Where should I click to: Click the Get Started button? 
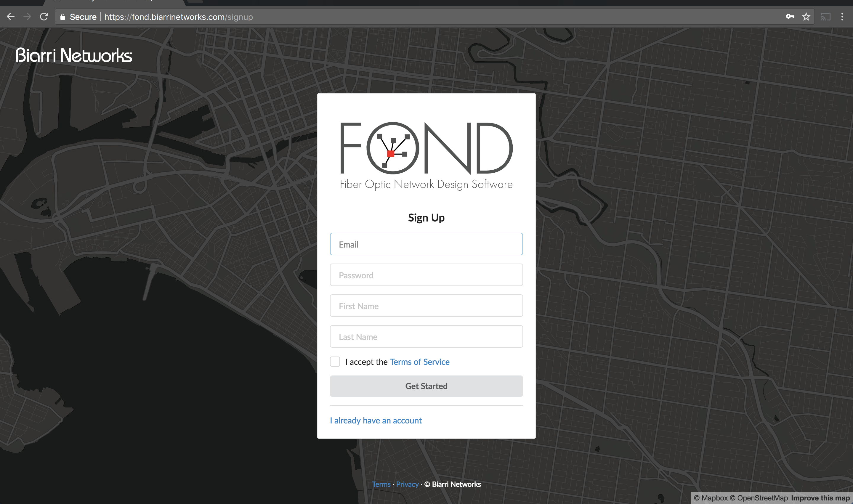pyautogui.click(x=426, y=386)
